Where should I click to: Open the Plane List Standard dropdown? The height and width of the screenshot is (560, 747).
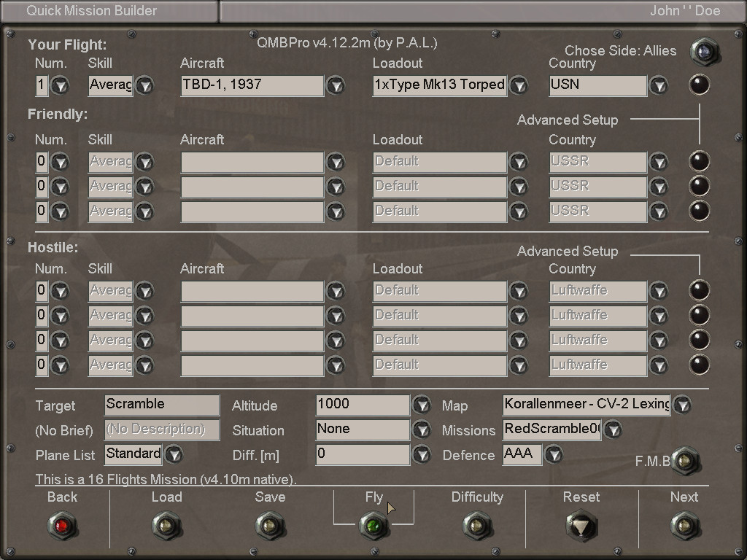tap(174, 454)
